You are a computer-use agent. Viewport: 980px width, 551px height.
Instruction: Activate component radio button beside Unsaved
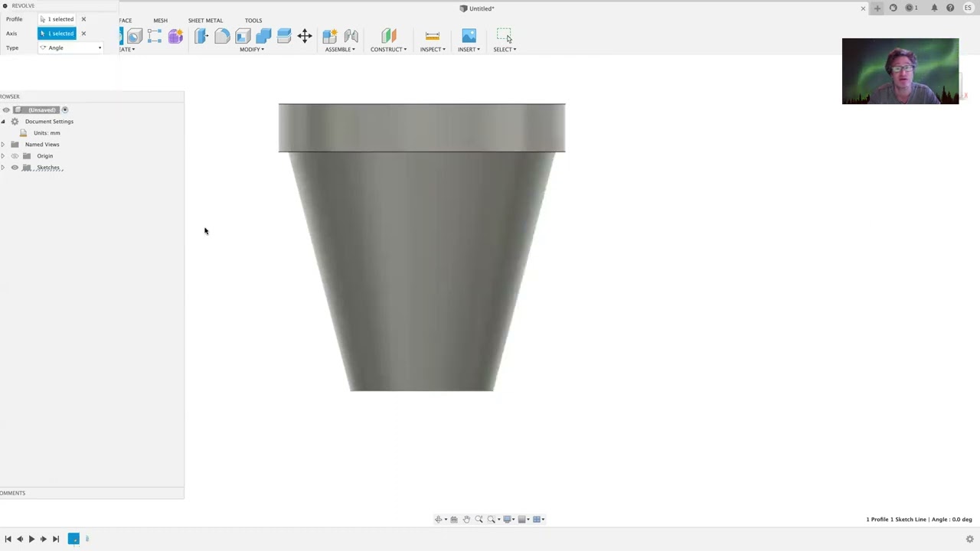point(65,109)
